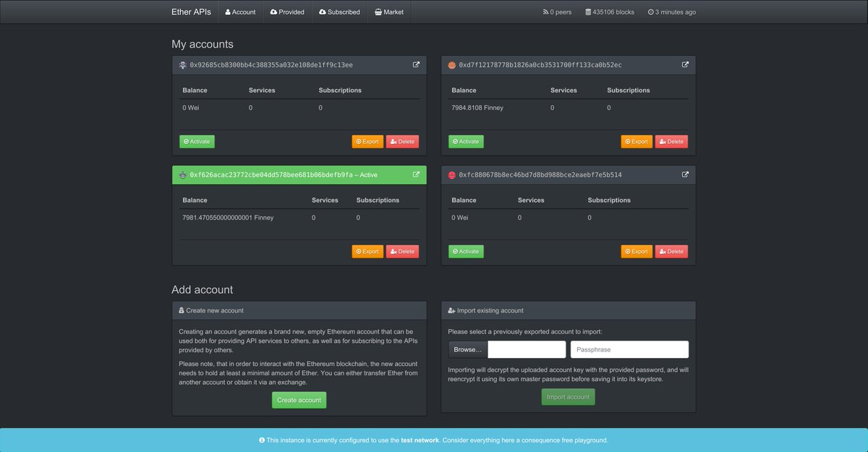Click Browse... to choose account file

[x=468, y=349]
